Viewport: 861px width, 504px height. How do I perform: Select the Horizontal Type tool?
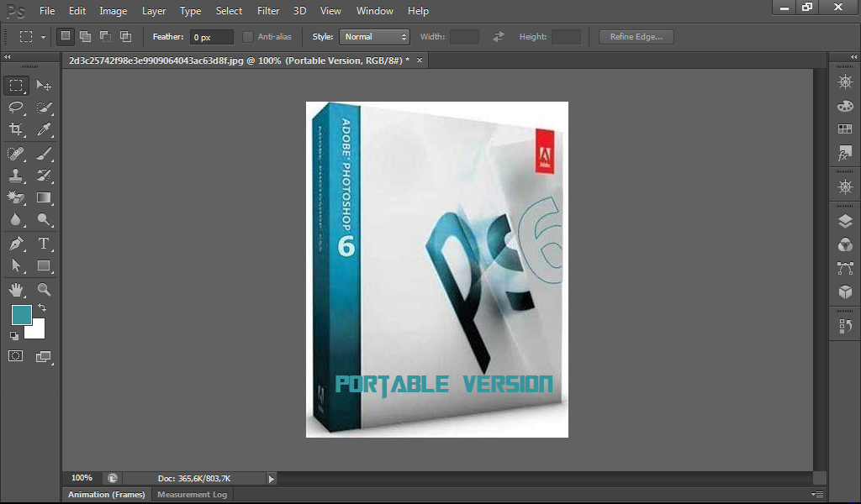coord(44,243)
